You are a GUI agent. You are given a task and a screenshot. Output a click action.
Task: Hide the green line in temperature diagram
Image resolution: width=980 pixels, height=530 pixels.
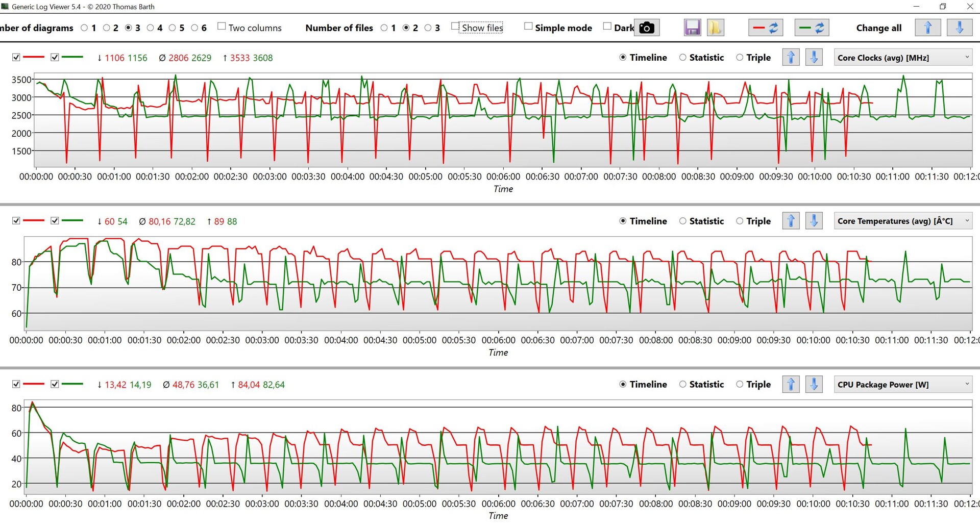[x=55, y=221]
